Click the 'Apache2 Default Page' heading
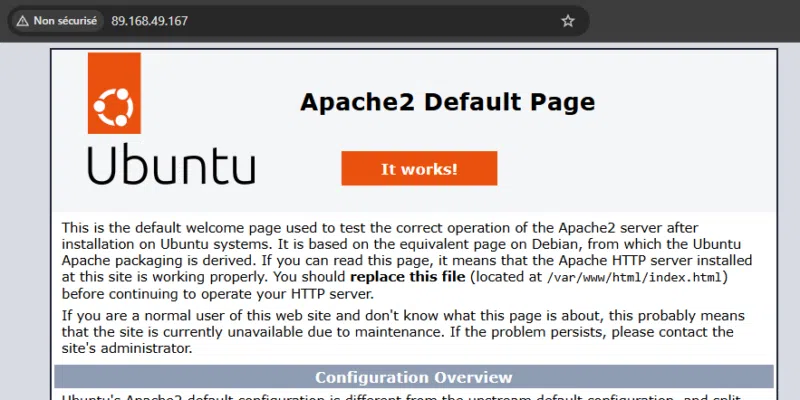The width and height of the screenshot is (800, 400). tap(447, 102)
